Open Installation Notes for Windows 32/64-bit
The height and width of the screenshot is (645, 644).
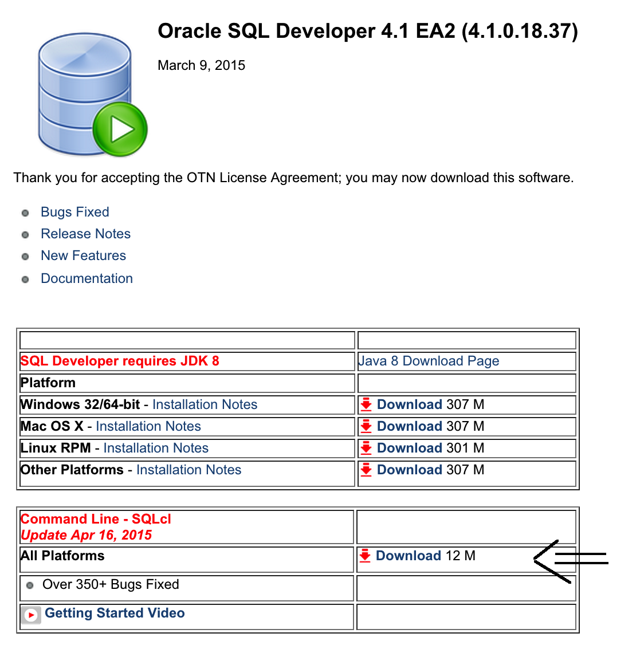click(205, 404)
